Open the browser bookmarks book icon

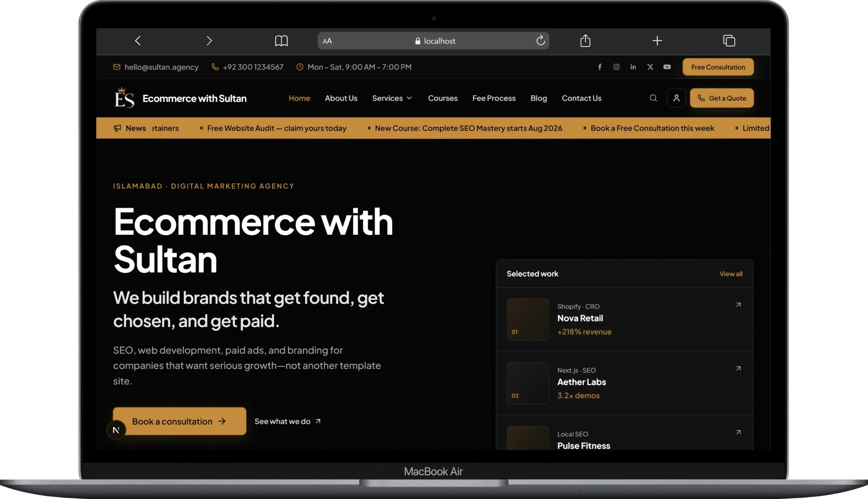point(281,41)
